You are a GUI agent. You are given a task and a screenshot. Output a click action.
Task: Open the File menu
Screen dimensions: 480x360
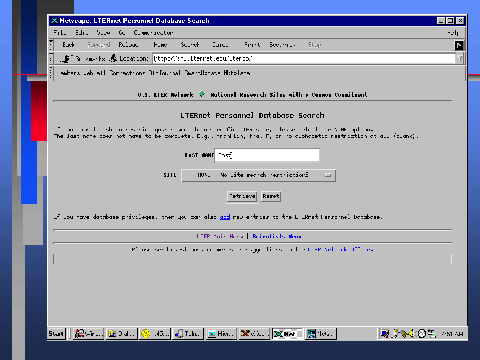click(x=60, y=33)
